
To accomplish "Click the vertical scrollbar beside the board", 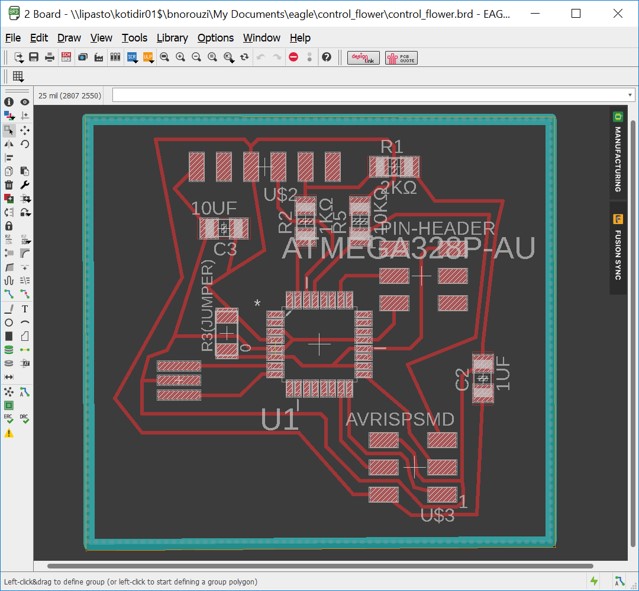I will point(633,333).
